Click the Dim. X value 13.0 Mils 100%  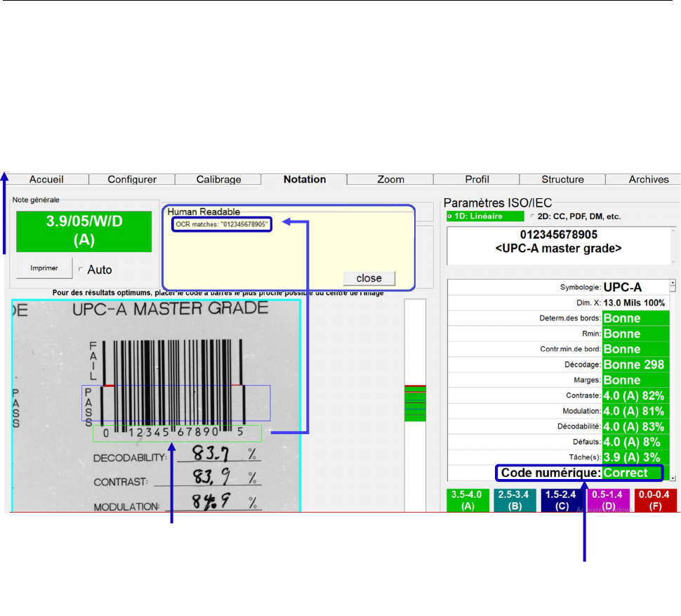(x=634, y=303)
